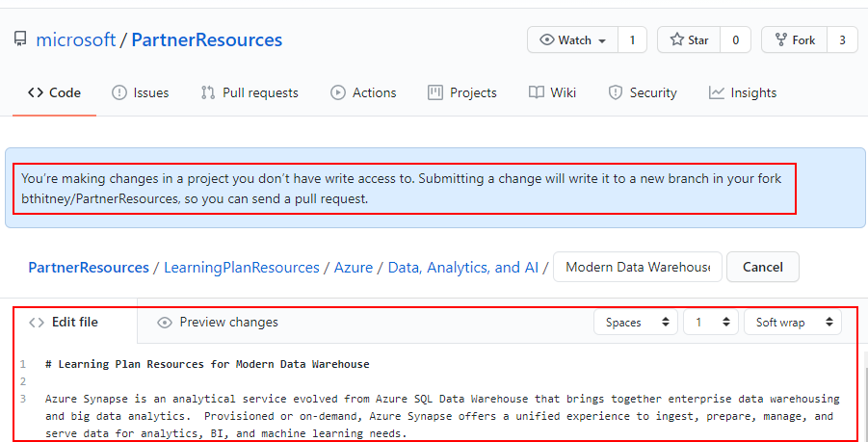Screen dimensions: 868x442
Task: Click the Code brackets icon in nav
Action: (36, 93)
